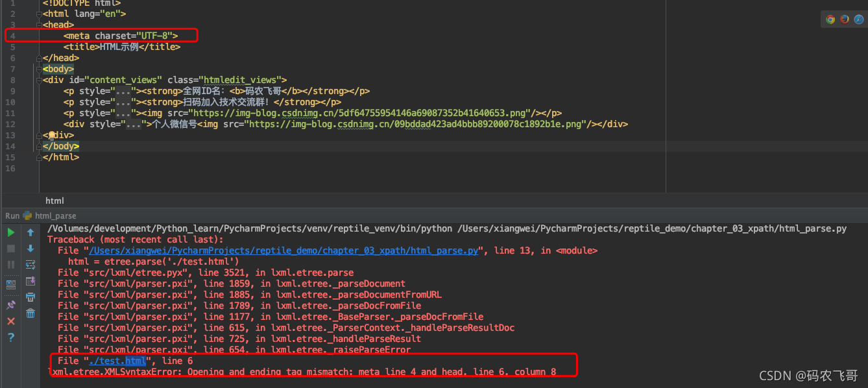Collapse the content_views div fold on line 8
868x388 pixels.
point(39,80)
